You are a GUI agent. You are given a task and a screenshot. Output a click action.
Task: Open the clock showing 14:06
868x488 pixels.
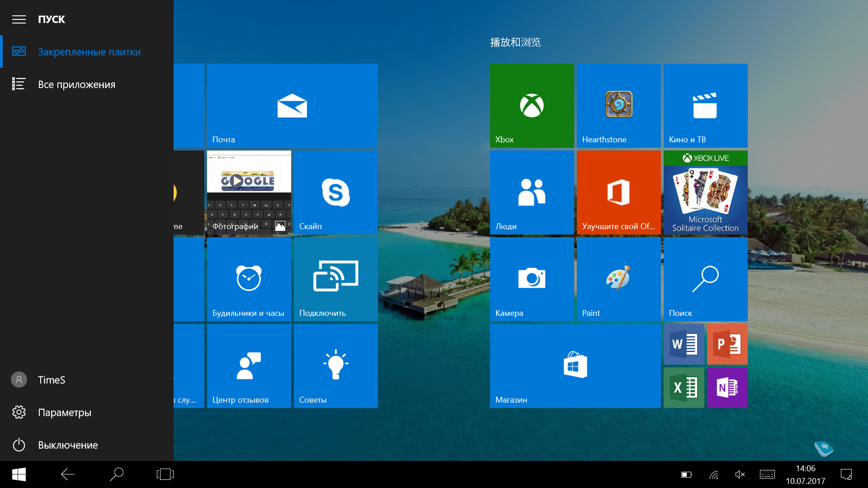pos(806,474)
